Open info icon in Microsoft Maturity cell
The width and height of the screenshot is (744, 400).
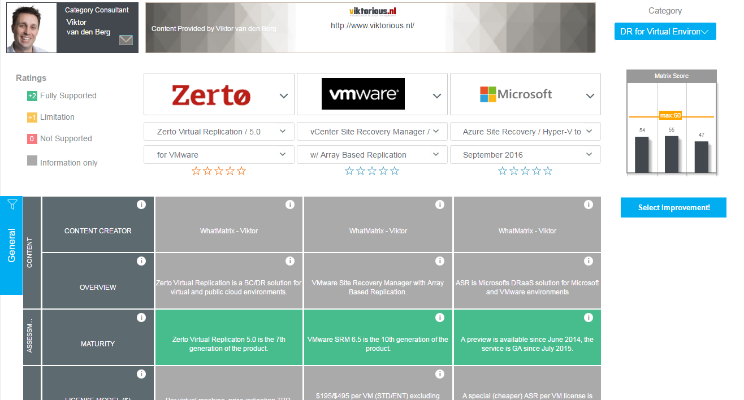[x=588, y=318]
